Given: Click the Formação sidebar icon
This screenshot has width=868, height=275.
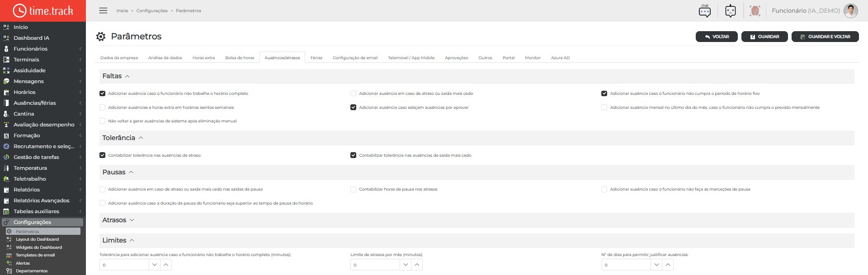Looking at the screenshot, I should [x=6, y=135].
